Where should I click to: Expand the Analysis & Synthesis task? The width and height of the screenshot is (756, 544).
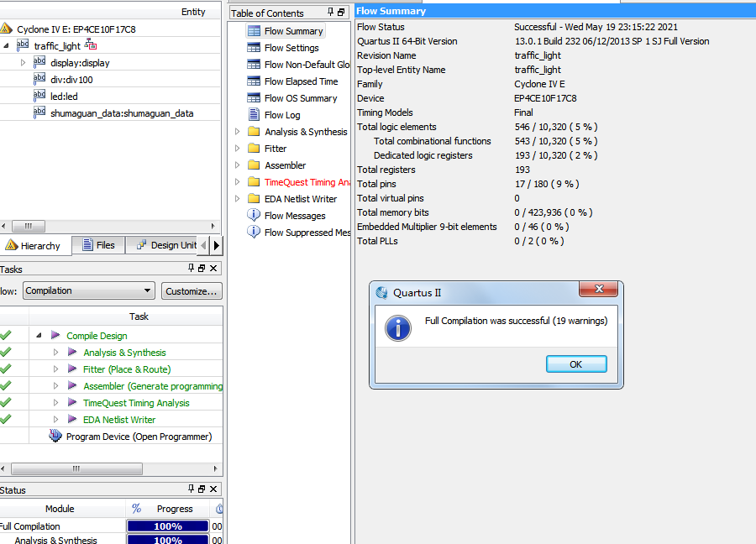pos(56,353)
